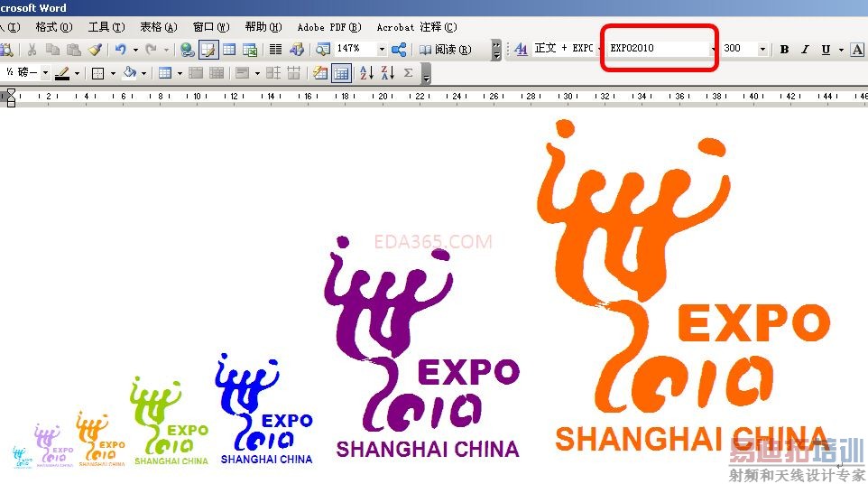The image size is (868, 484).
Task: Toggle 阅读(R) reading layout
Action: click(445, 50)
